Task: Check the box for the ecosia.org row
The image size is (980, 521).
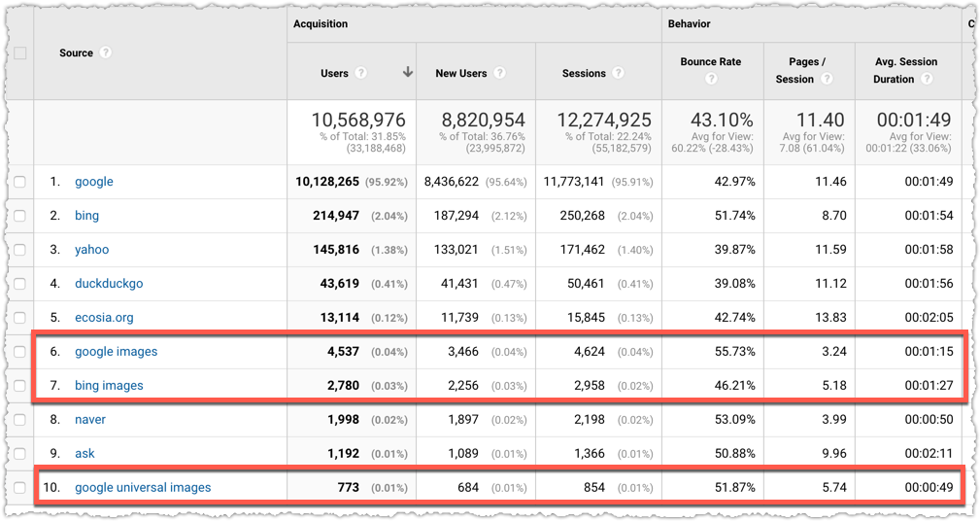Action: click(x=20, y=318)
